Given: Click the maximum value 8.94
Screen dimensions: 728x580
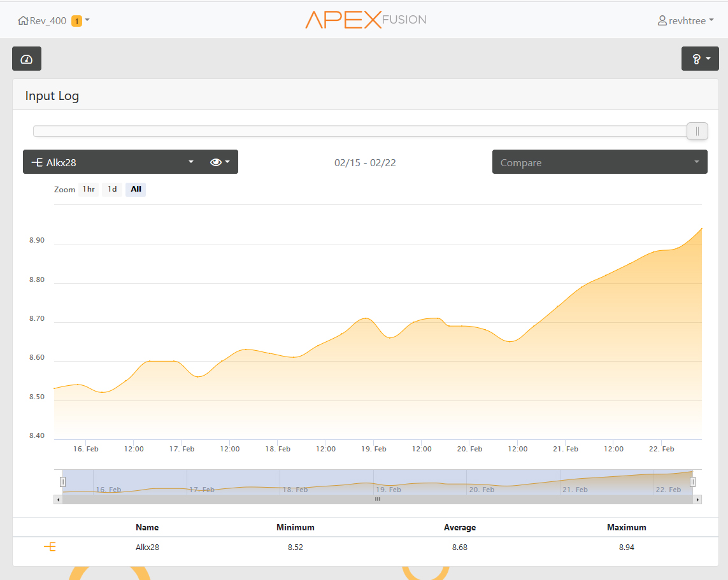Looking at the screenshot, I should coord(626,548).
